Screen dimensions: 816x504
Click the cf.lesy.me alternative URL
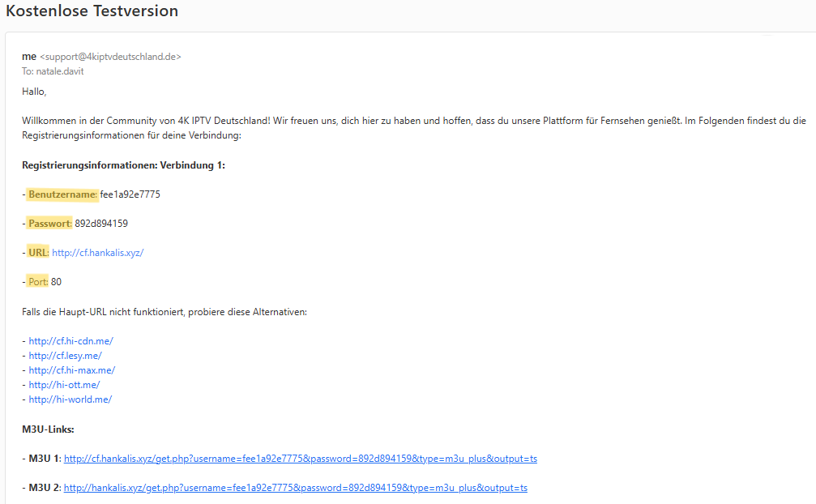point(65,356)
